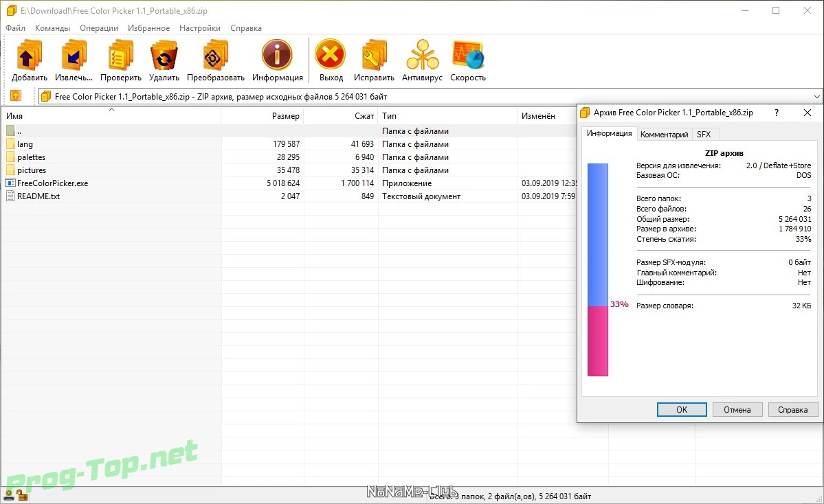Click the 33% label beside ratio bar
The height and width of the screenshot is (504, 824).
[619, 304]
